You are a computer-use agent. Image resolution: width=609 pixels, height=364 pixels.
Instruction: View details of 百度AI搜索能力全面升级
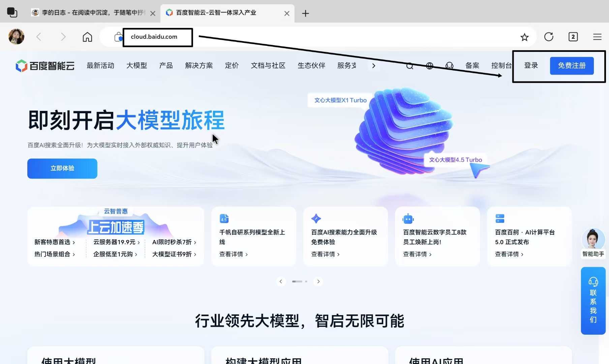point(325,254)
